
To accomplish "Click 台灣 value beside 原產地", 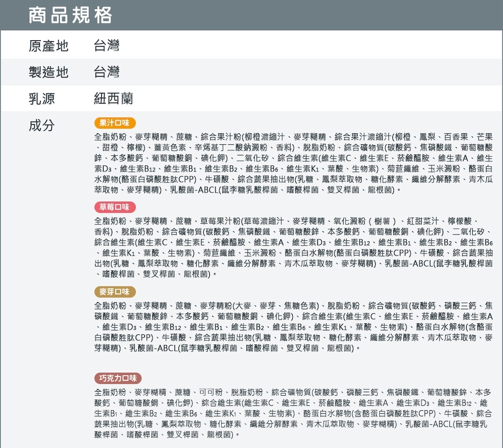I will coord(107,46).
